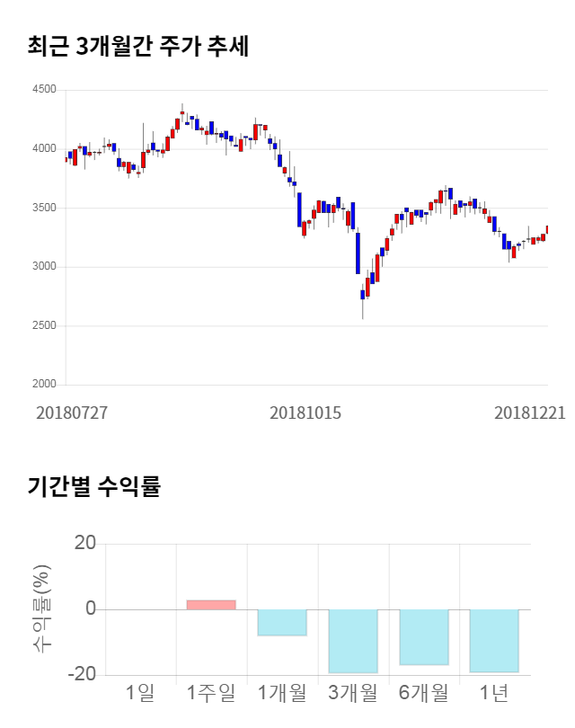Viewport: 575px width, 728px height.
Task: Click the 2000 price axis label
Action: click(x=43, y=385)
